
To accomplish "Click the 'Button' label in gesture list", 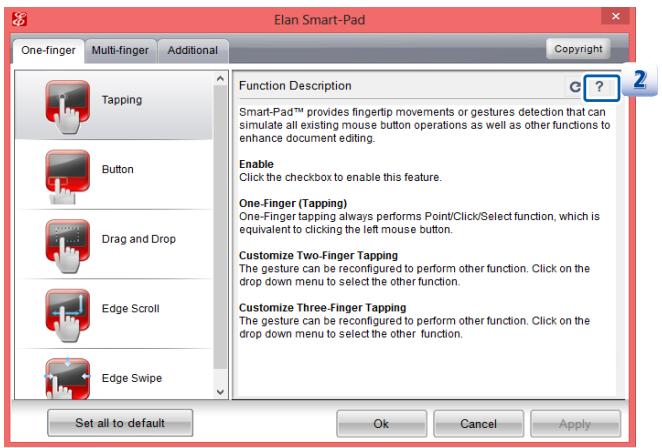I will click(118, 169).
